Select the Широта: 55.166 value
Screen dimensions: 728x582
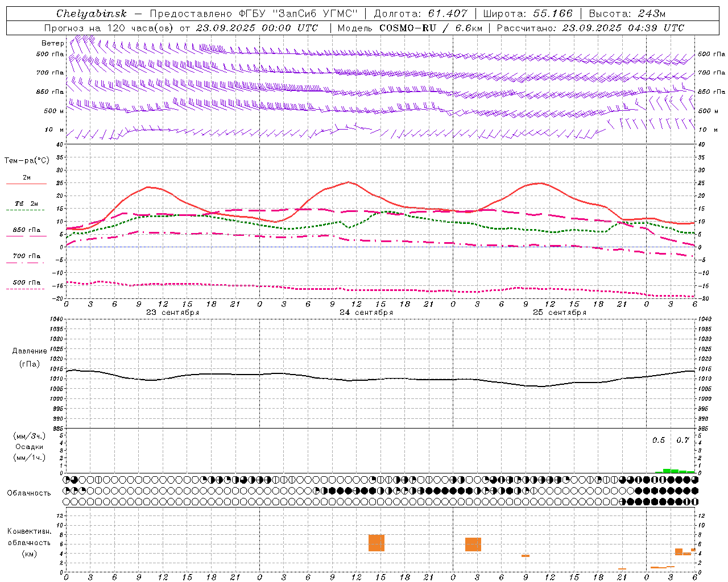527,14
